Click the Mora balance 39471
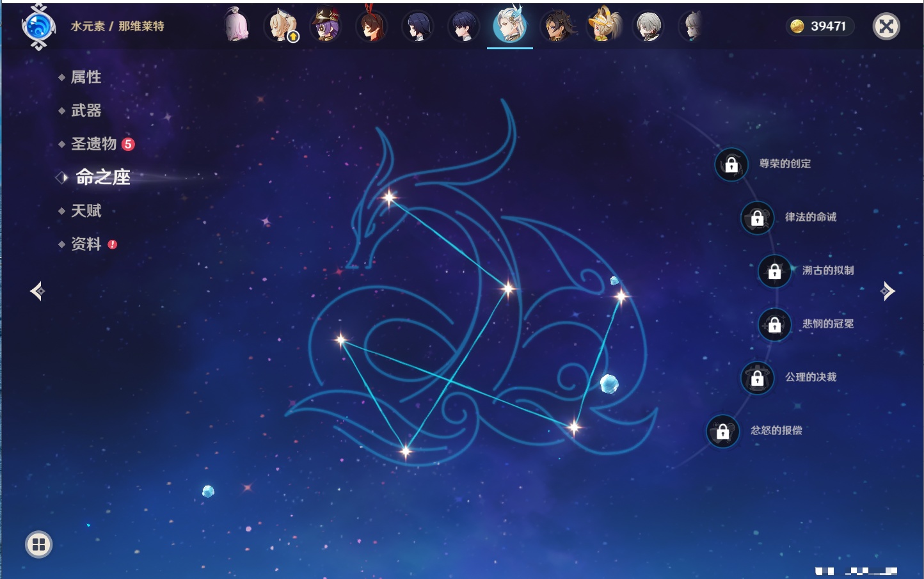 tap(820, 26)
